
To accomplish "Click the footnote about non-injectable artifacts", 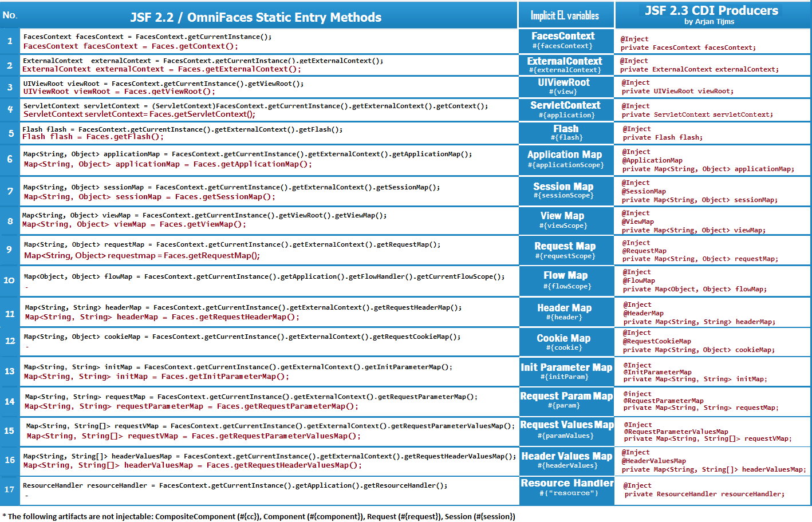I will 259,516.
